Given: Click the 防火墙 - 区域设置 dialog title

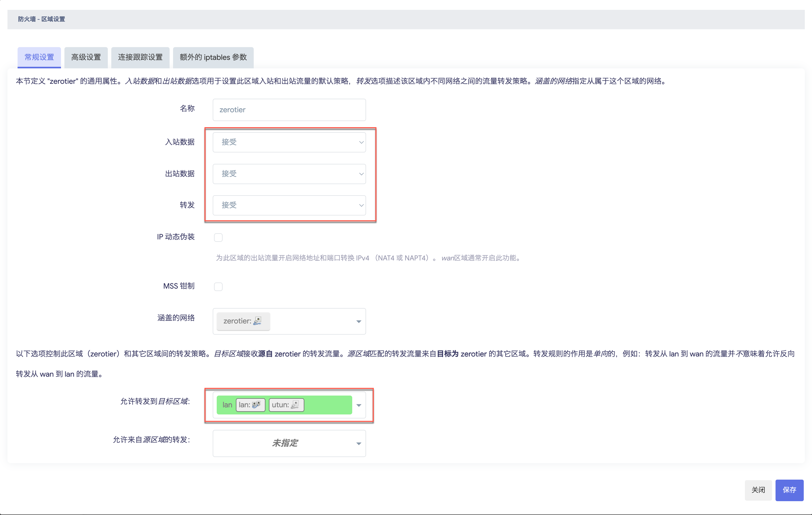Looking at the screenshot, I should pyautogui.click(x=42, y=19).
